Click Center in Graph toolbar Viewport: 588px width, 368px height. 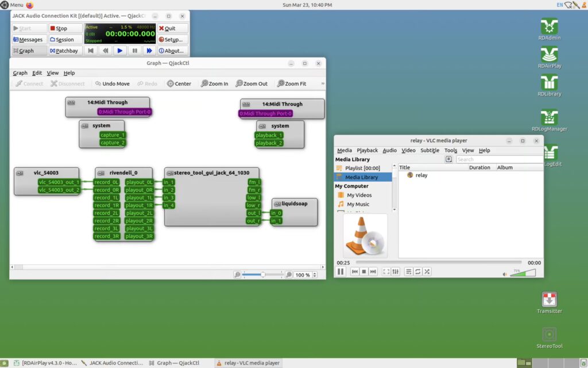(179, 84)
